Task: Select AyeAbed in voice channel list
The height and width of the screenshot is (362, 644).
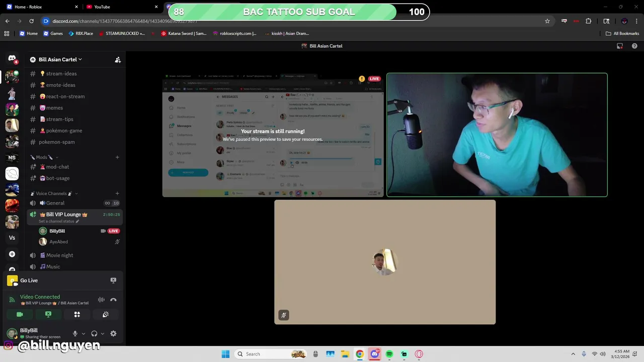Action: coord(79,242)
